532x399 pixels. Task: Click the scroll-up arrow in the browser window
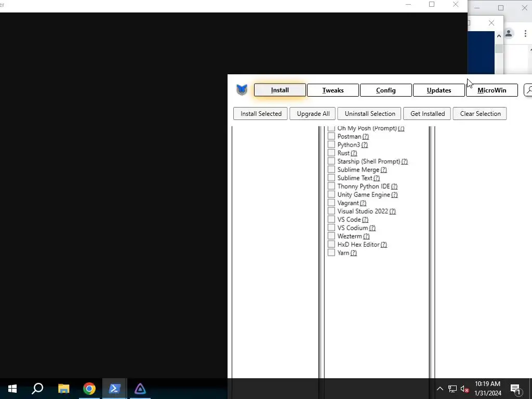pyautogui.click(x=499, y=36)
